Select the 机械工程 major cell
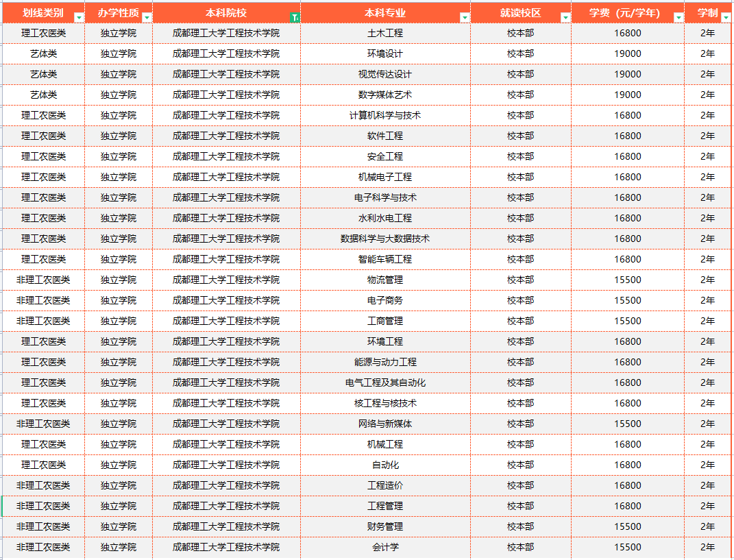This screenshot has width=734, height=560. (385, 445)
